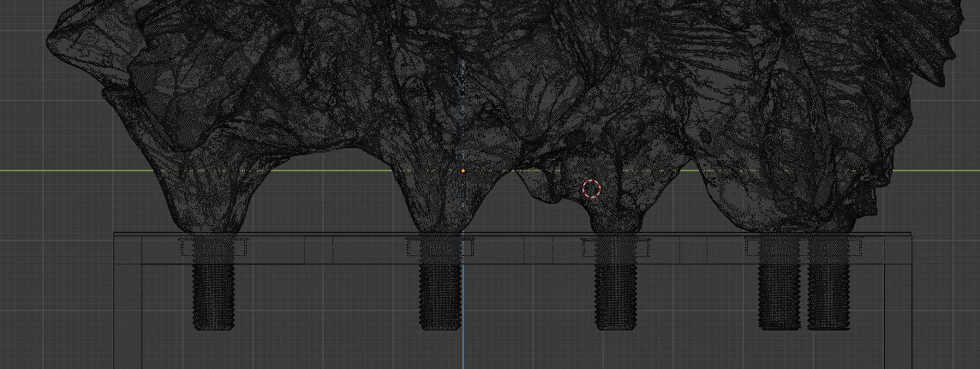Select the left screw of the adjacent pair
The image size is (980, 369).
click(780, 283)
